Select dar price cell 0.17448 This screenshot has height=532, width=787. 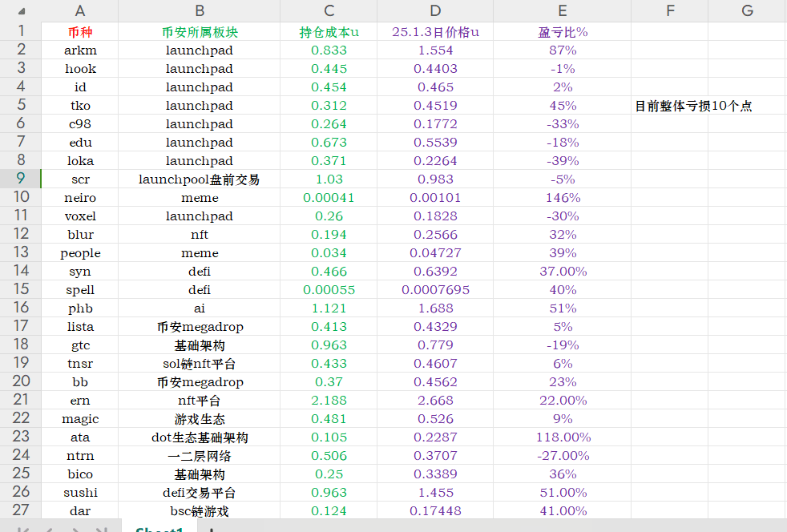(x=435, y=510)
